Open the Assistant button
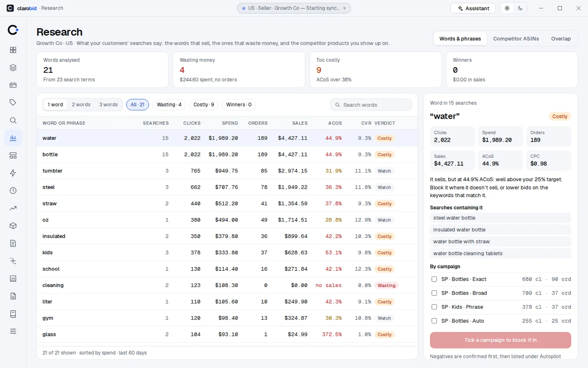The image size is (588, 368). point(473,8)
